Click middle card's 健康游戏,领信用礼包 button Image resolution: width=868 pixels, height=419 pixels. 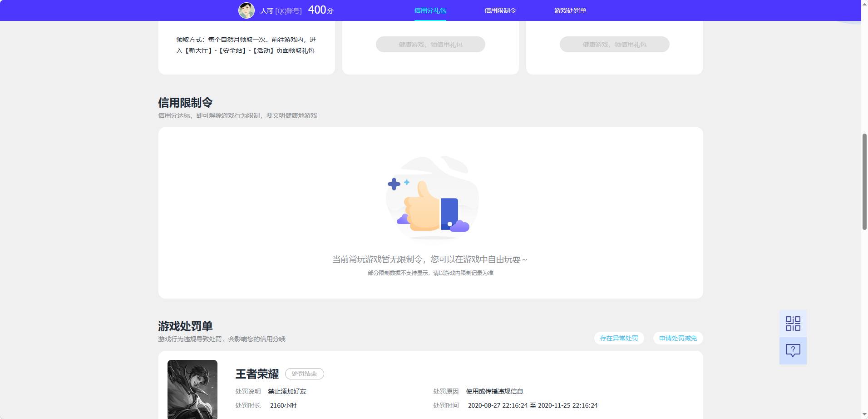[x=430, y=45]
